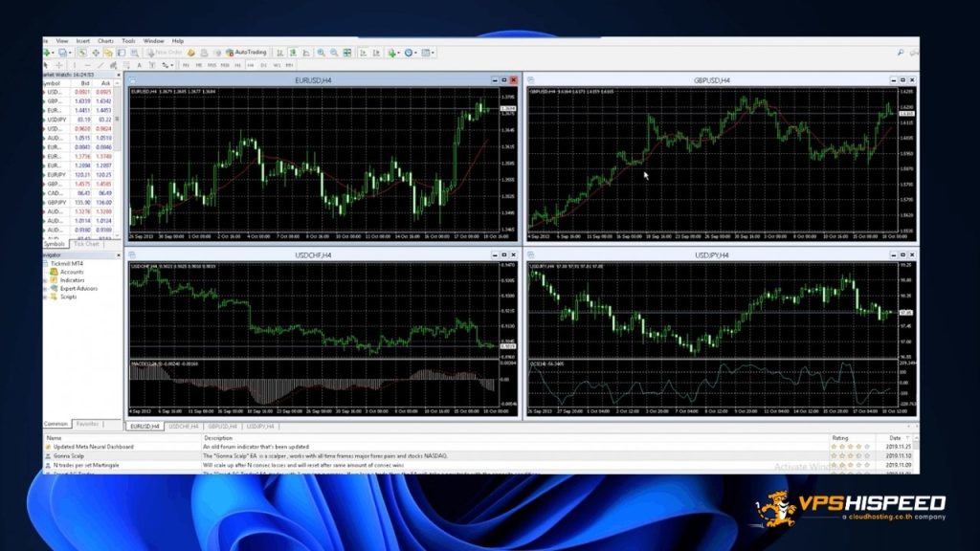
Task: Open the Window menu
Action: point(153,40)
